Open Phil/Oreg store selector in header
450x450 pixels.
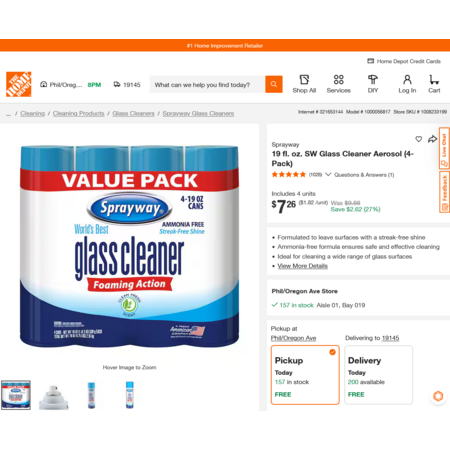tap(61, 85)
